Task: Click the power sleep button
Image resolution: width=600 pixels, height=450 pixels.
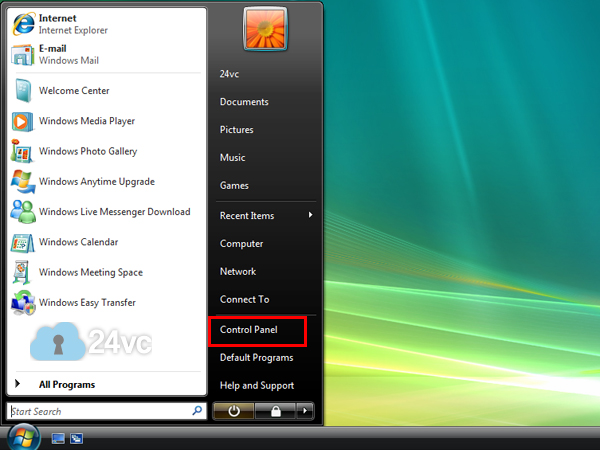Action: 233,411
